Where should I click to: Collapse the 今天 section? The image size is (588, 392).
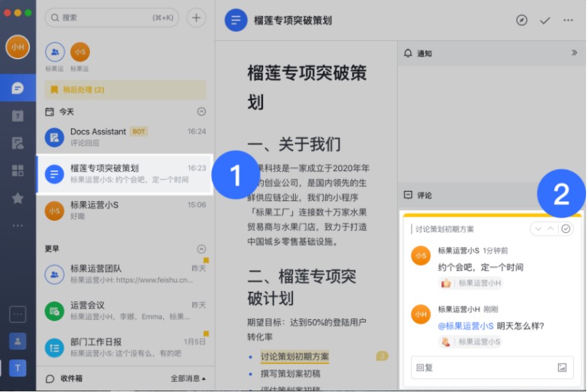click(202, 111)
